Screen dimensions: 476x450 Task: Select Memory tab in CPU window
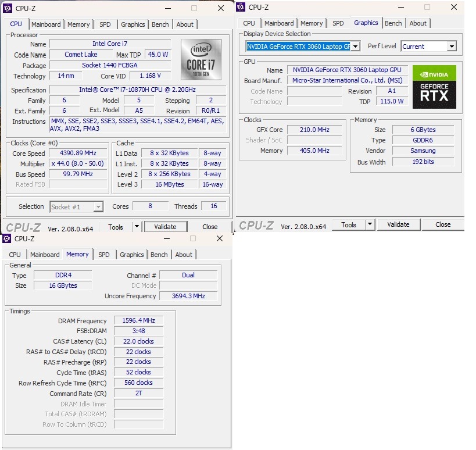(x=78, y=24)
